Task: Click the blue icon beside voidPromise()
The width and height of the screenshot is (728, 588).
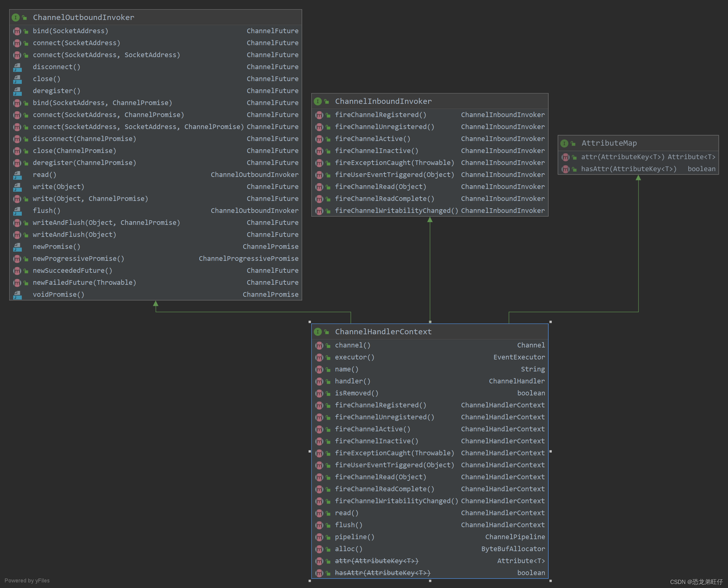Action: point(17,295)
